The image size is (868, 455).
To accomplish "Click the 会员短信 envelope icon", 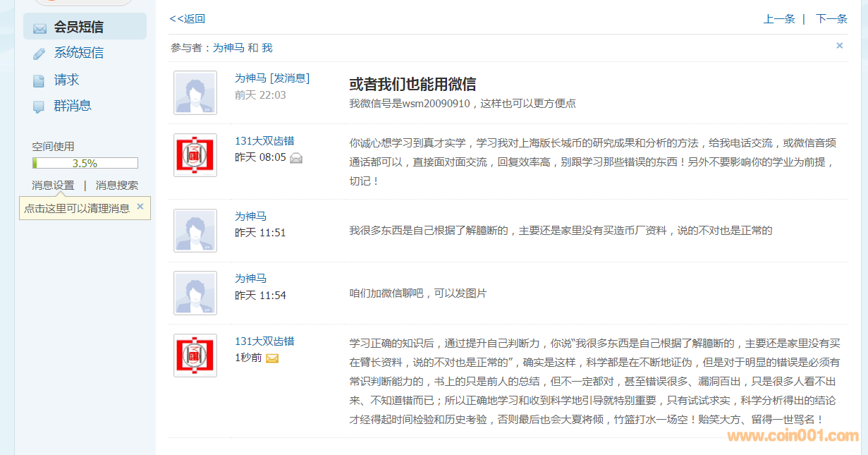I will click(39, 28).
